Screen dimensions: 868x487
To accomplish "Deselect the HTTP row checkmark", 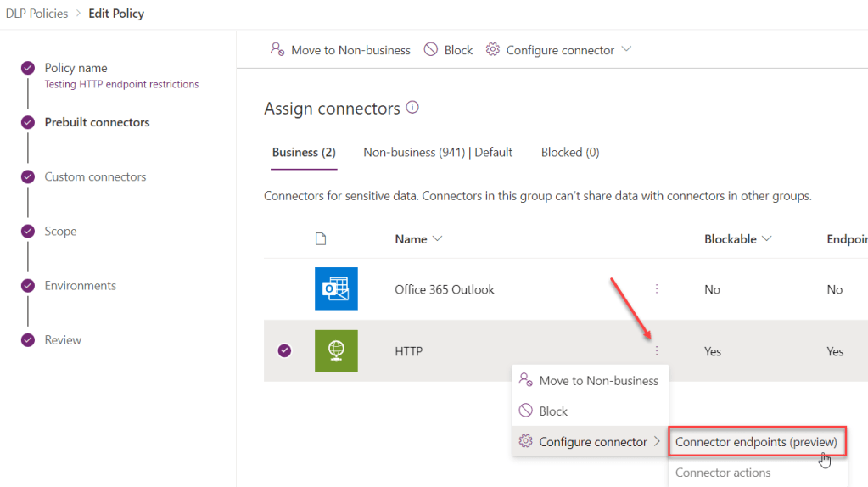I will pos(284,351).
